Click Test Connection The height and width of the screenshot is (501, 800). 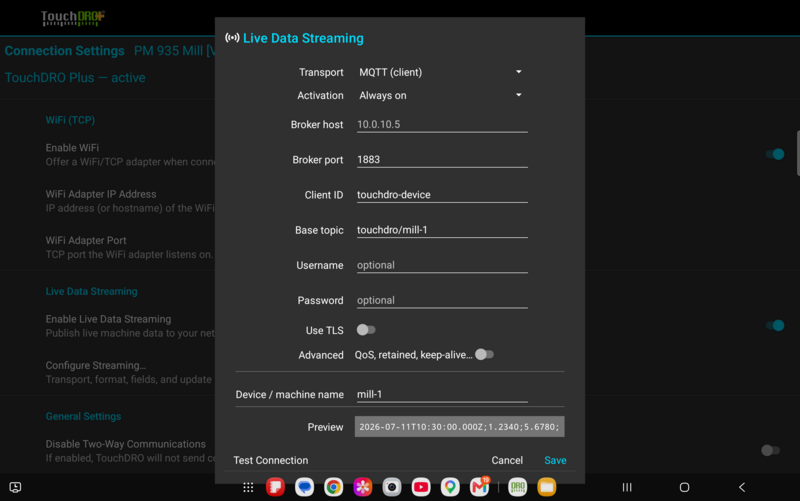click(270, 460)
